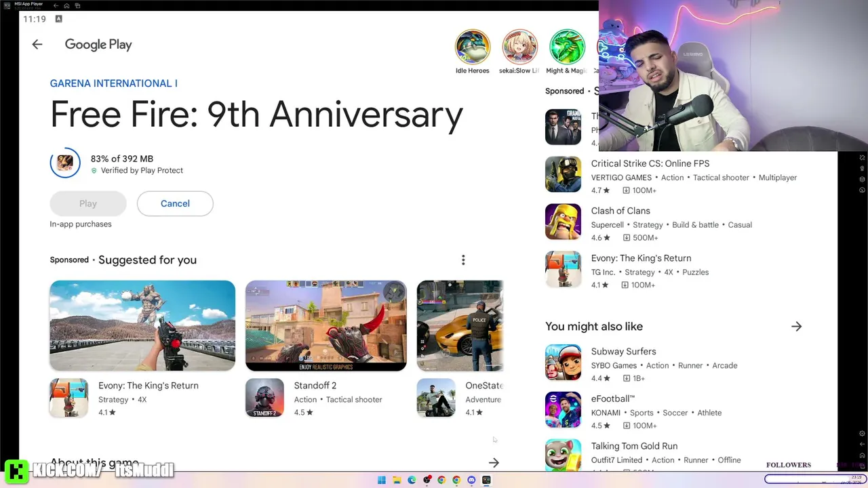Screen dimensions: 868x488
Task: Expand the You might also like list
Action: click(x=796, y=327)
